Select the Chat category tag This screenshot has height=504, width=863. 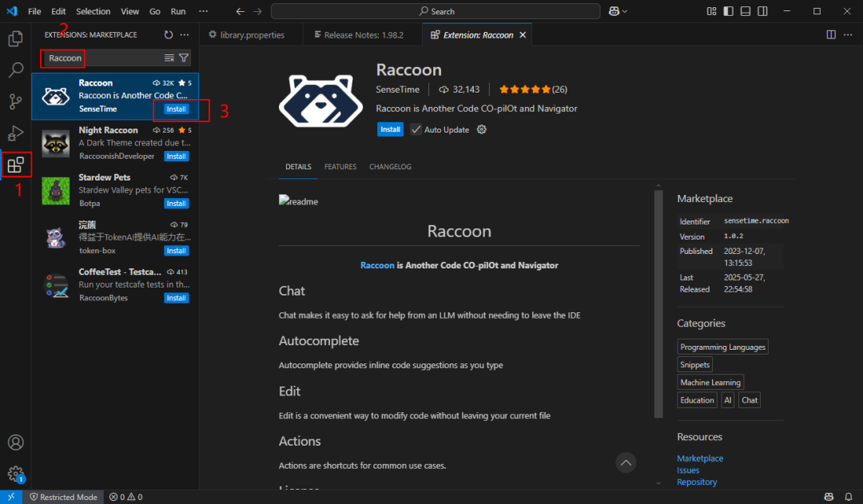coord(749,400)
